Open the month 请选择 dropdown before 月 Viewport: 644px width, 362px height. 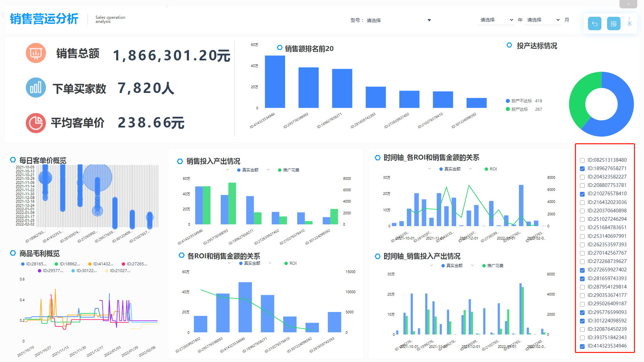click(543, 20)
